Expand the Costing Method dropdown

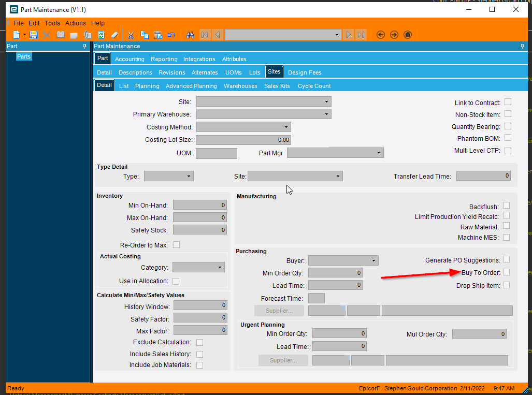(x=286, y=127)
